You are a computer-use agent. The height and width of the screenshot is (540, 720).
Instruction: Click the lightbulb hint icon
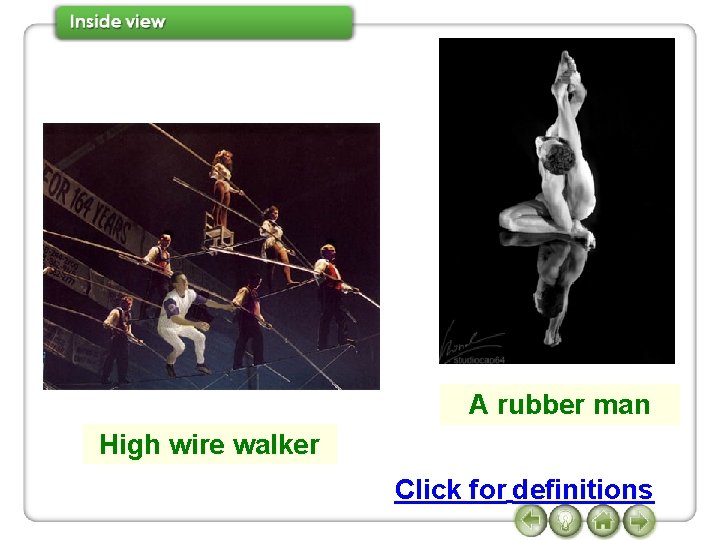click(565, 521)
